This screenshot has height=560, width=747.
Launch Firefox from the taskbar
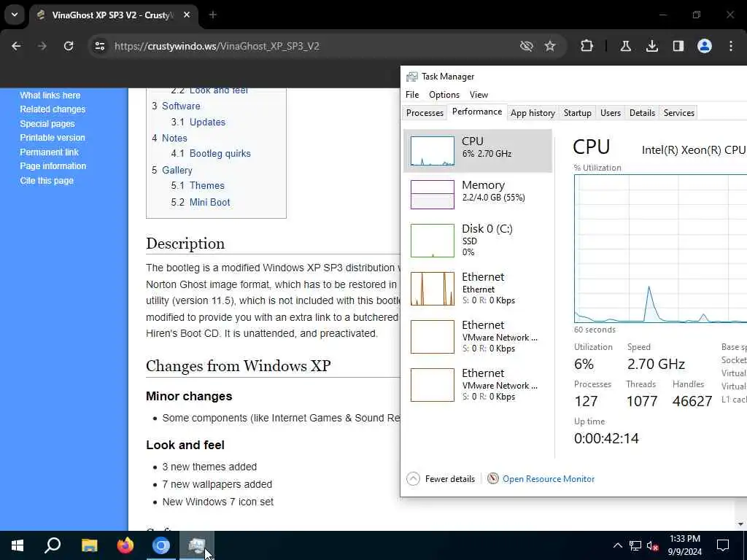tap(125, 545)
